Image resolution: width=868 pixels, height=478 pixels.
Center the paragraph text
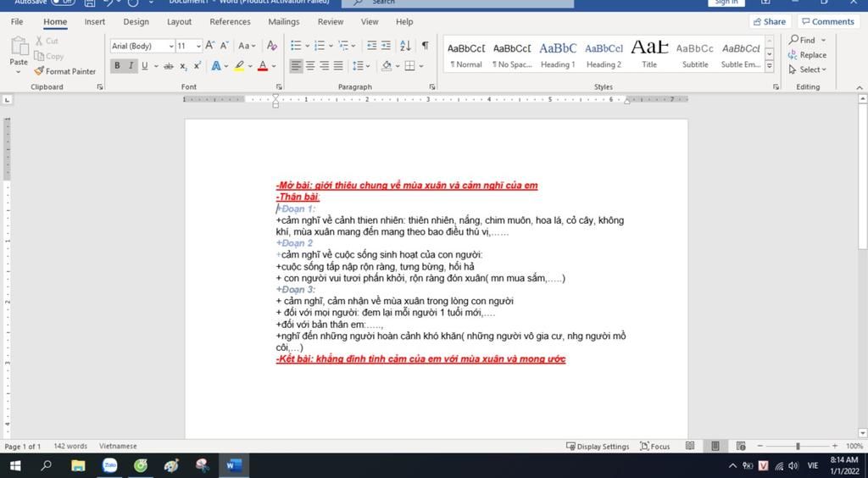point(310,66)
